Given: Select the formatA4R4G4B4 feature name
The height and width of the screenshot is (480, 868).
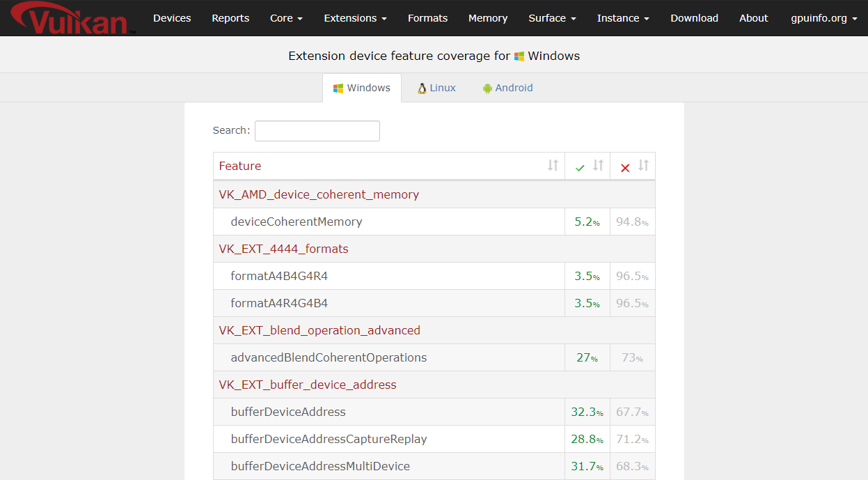Looking at the screenshot, I should (279, 303).
